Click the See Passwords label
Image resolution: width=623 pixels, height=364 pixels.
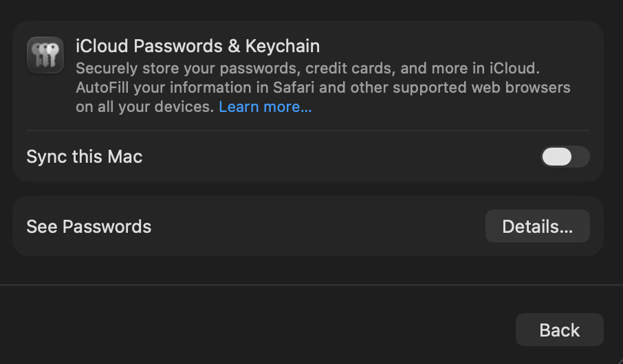click(89, 227)
